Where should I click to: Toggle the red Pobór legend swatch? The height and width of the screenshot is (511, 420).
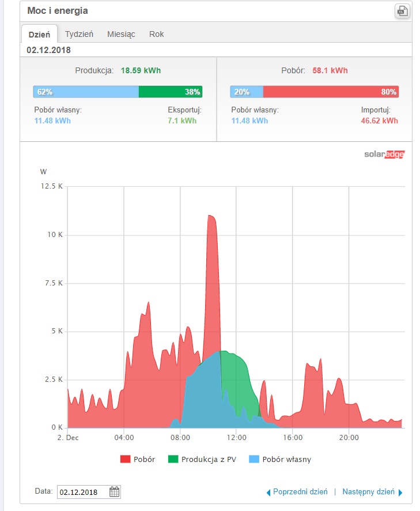[125, 459]
